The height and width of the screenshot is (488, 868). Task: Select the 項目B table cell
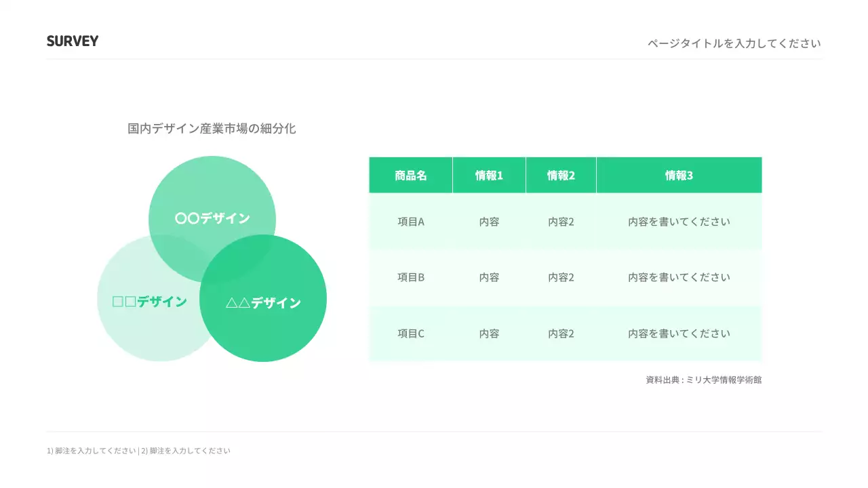(410, 277)
